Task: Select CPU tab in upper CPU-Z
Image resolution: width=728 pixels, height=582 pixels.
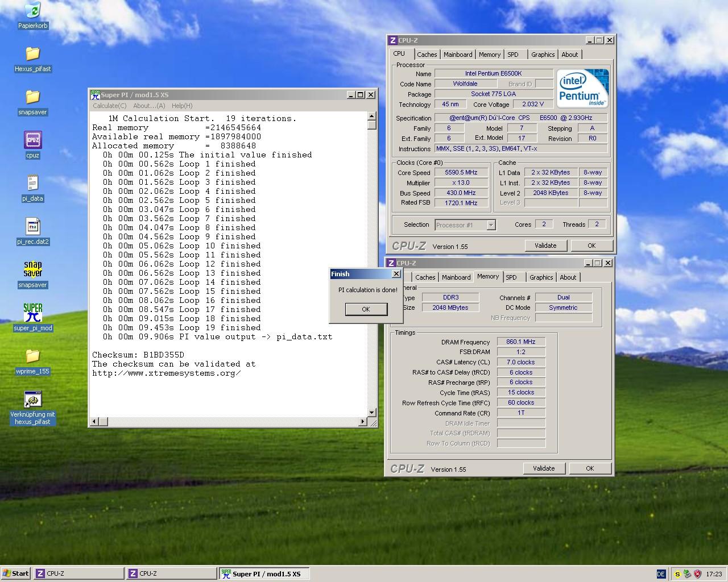Action: pyautogui.click(x=399, y=53)
